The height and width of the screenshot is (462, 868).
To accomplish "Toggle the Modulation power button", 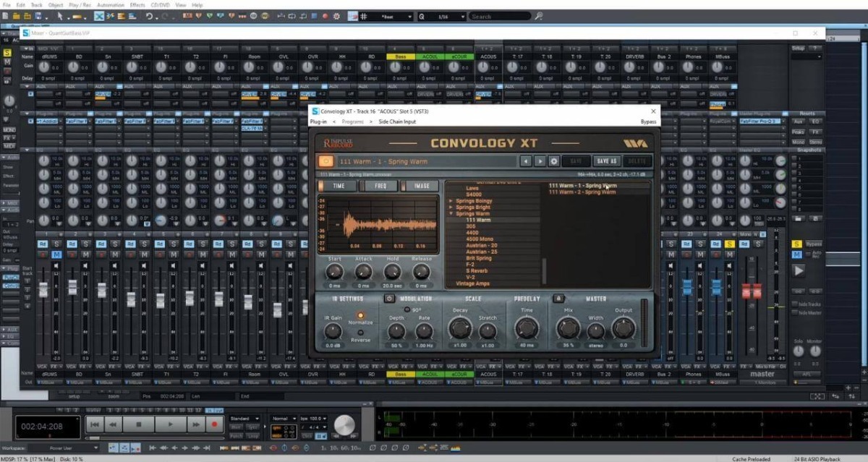I will pyautogui.click(x=389, y=299).
